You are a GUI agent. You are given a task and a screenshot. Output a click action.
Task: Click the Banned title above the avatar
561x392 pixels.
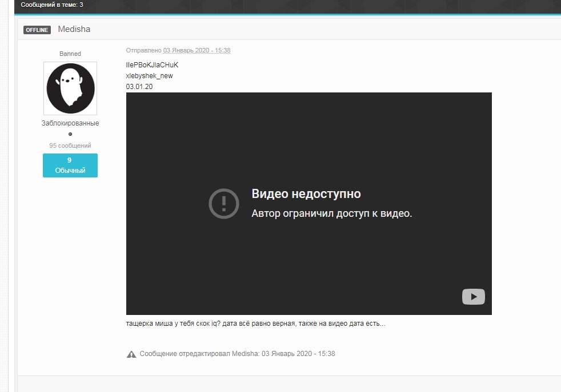point(70,54)
